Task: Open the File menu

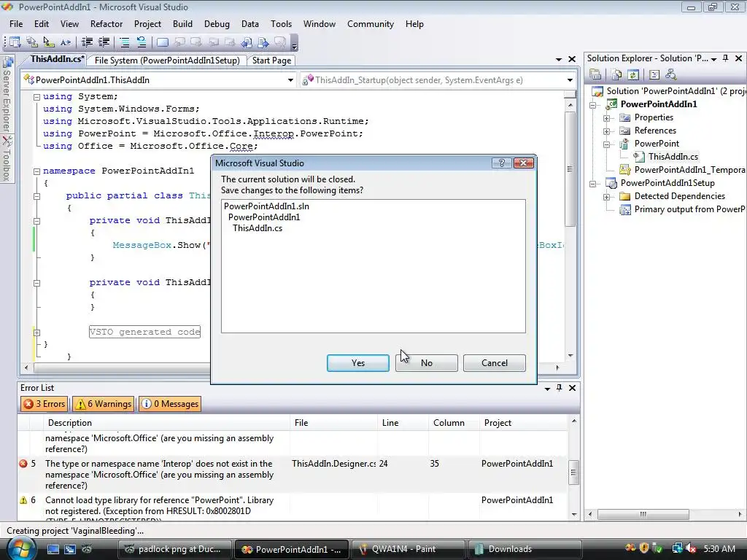Action: point(16,24)
